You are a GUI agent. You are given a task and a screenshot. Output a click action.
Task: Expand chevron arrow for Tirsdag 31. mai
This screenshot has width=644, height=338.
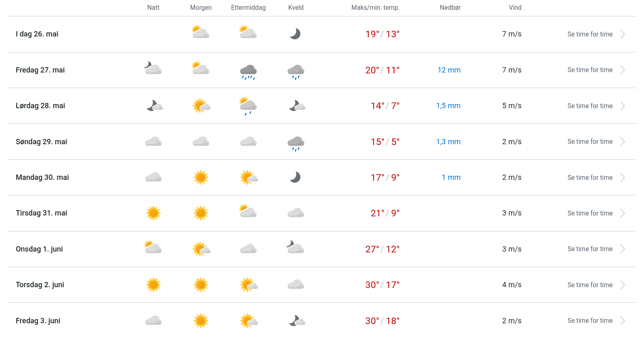623,213
